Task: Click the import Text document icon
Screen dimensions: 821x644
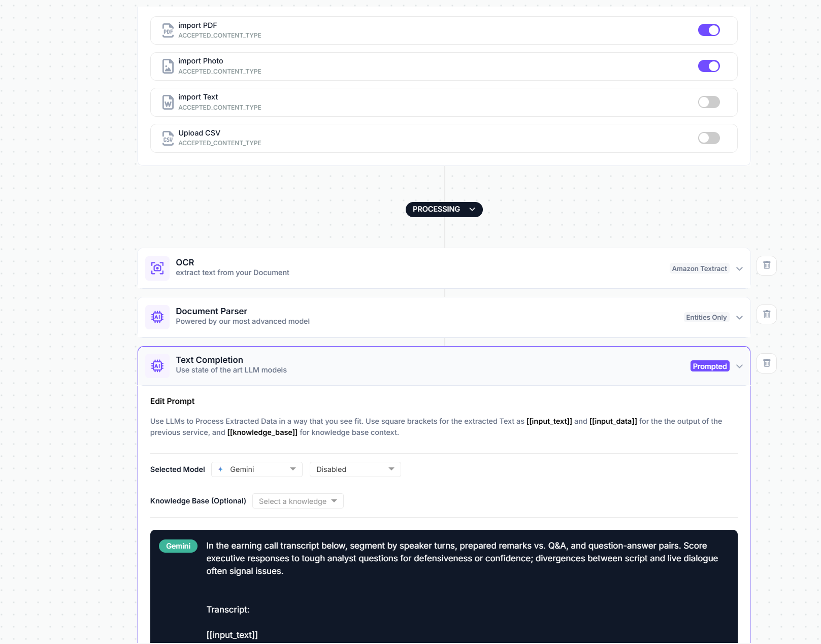Action: pyautogui.click(x=168, y=102)
